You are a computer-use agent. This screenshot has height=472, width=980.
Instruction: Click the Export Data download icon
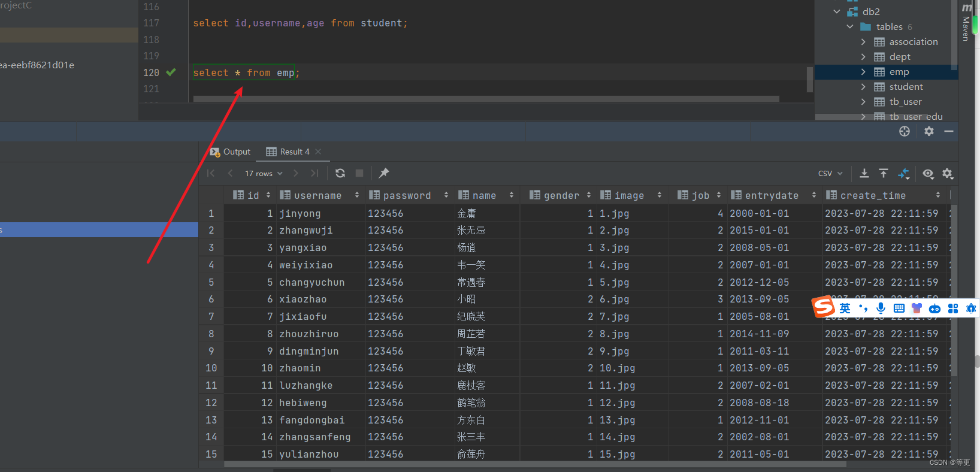[x=864, y=173]
